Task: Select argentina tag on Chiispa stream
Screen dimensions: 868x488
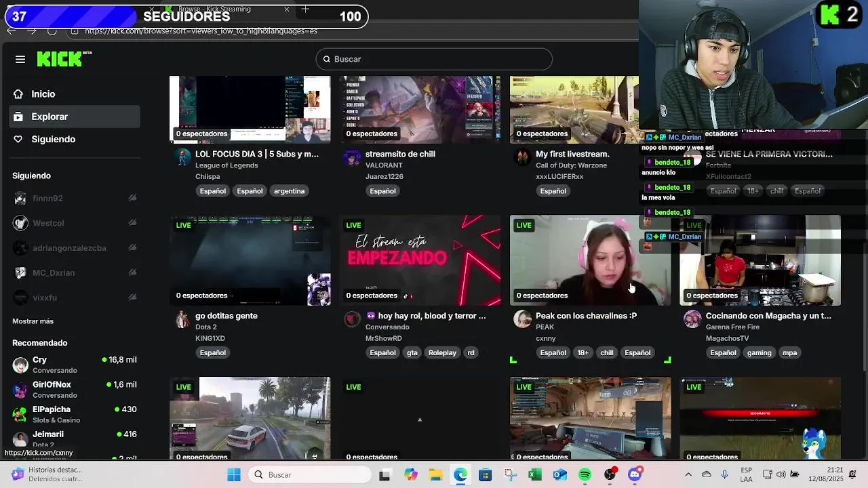Action: [x=289, y=191]
